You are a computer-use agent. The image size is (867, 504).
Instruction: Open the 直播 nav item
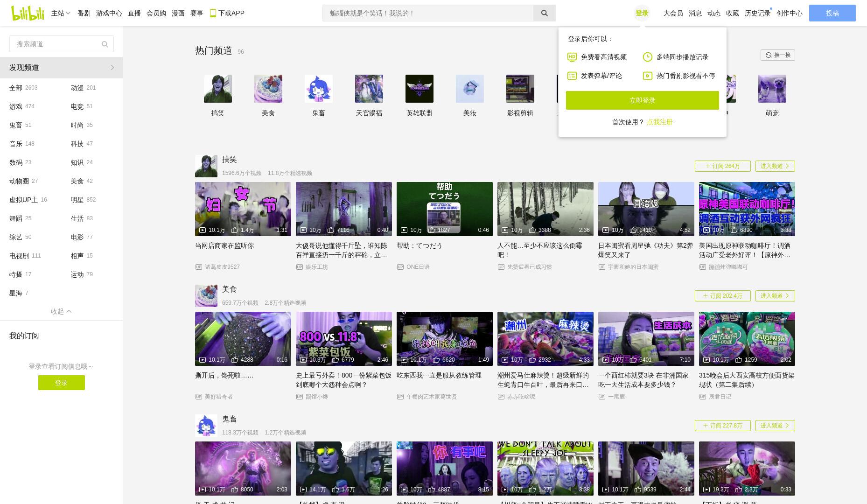tap(134, 13)
